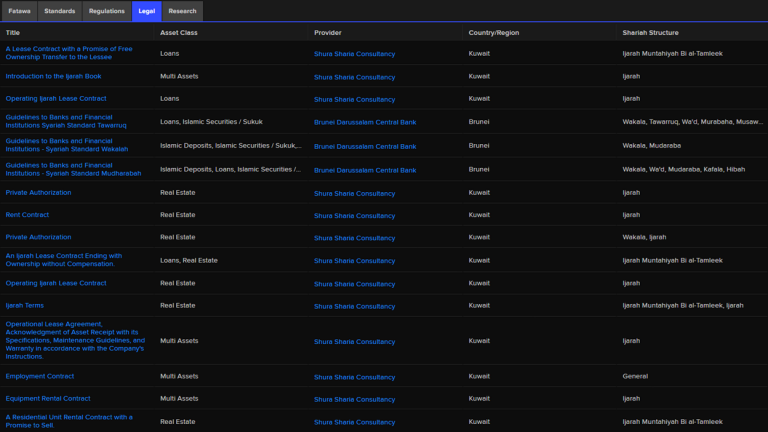Open Private Authorization link with Ijarah structure only
Viewport: 768px width, 432px height.
[38, 192]
